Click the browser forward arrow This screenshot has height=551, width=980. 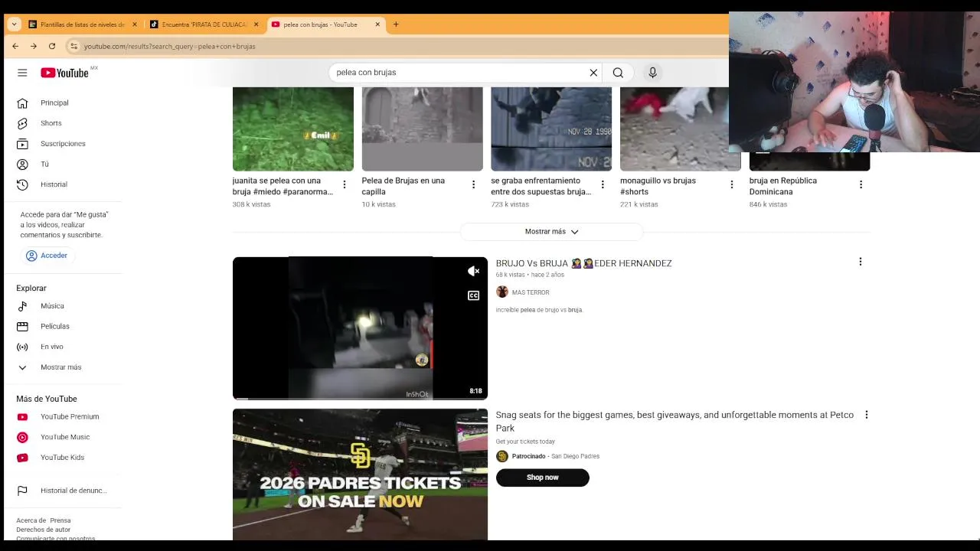34,46
